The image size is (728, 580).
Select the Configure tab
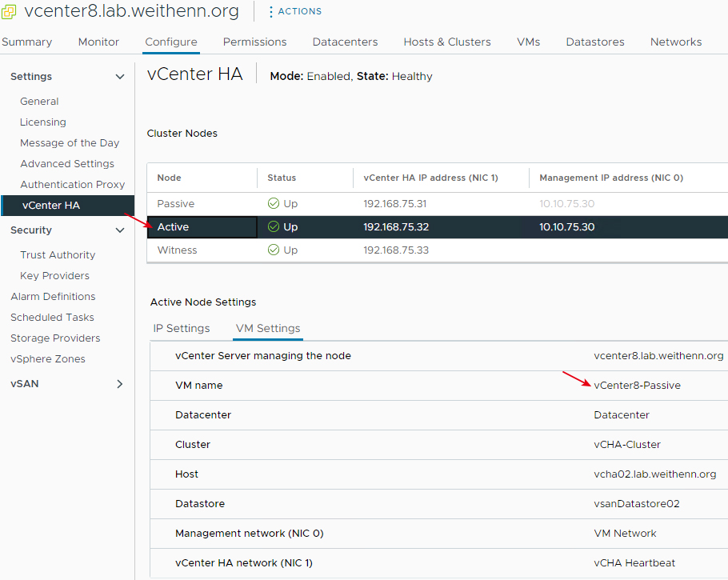171,42
